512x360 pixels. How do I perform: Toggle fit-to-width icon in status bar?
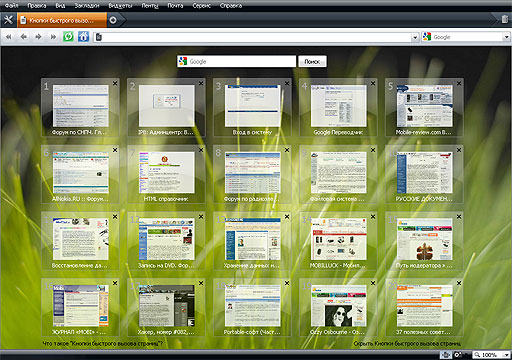(446, 355)
